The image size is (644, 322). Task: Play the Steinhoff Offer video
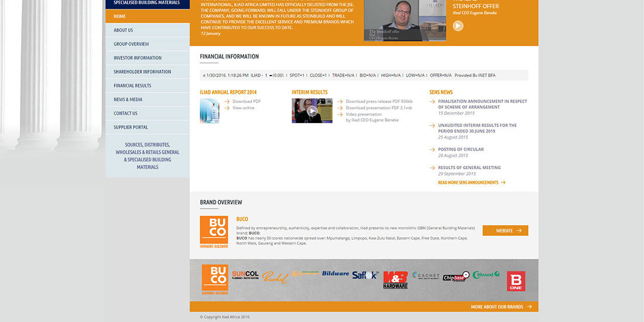click(458, 26)
